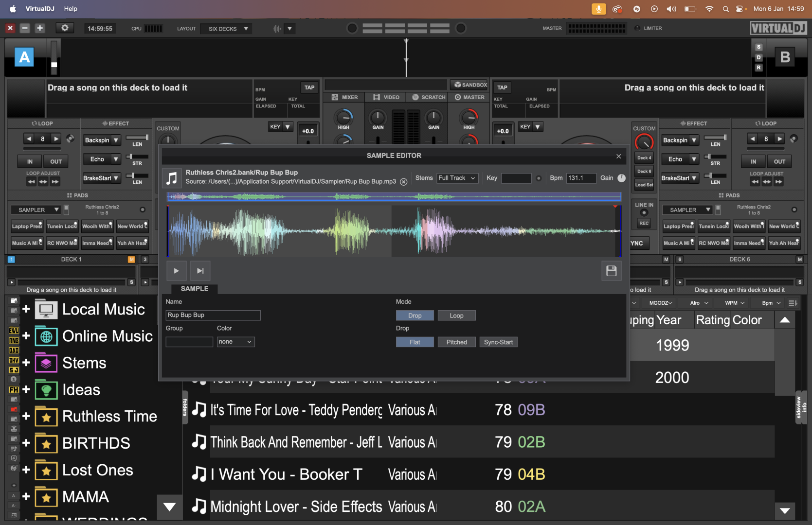This screenshot has width=812, height=525.
Task: Select deck A button
Action: (x=24, y=57)
